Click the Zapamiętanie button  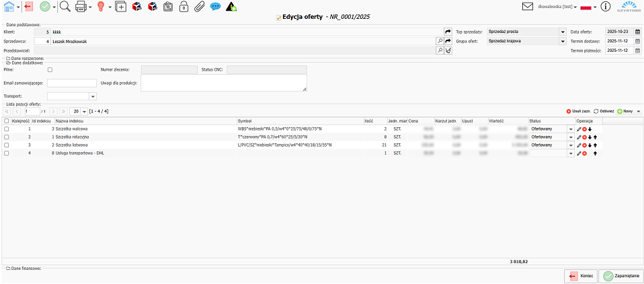(620, 276)
